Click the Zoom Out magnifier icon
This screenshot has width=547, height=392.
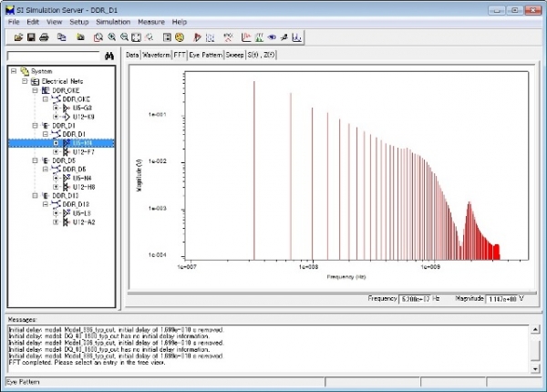click(124, 37)
